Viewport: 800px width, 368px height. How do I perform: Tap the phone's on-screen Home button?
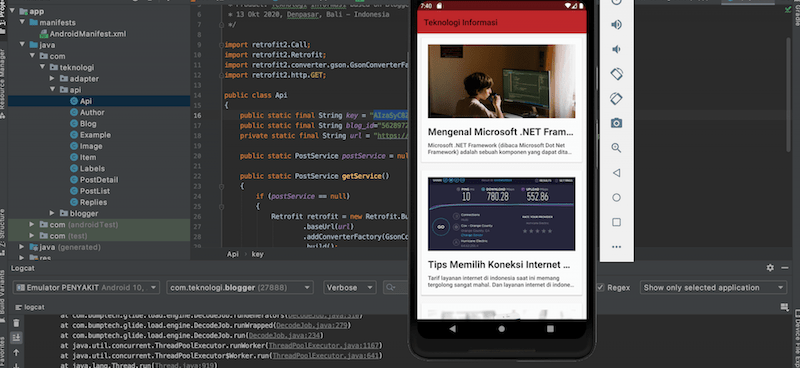pos(502,329)
